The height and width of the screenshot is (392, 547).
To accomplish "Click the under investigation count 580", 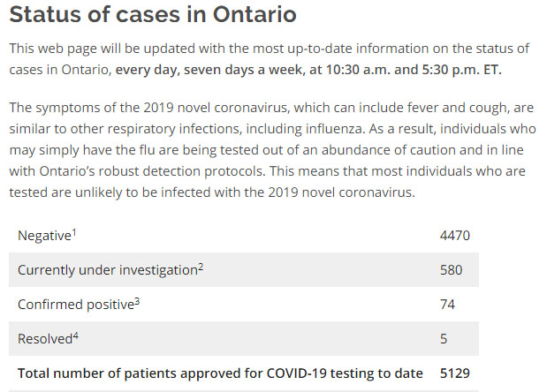I will coord(451,270).
